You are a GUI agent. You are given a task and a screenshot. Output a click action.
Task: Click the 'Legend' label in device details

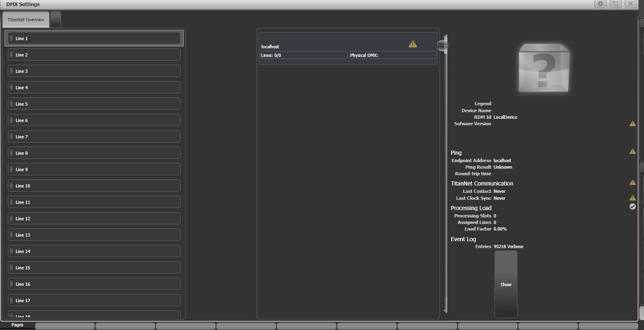click(483, 104)
